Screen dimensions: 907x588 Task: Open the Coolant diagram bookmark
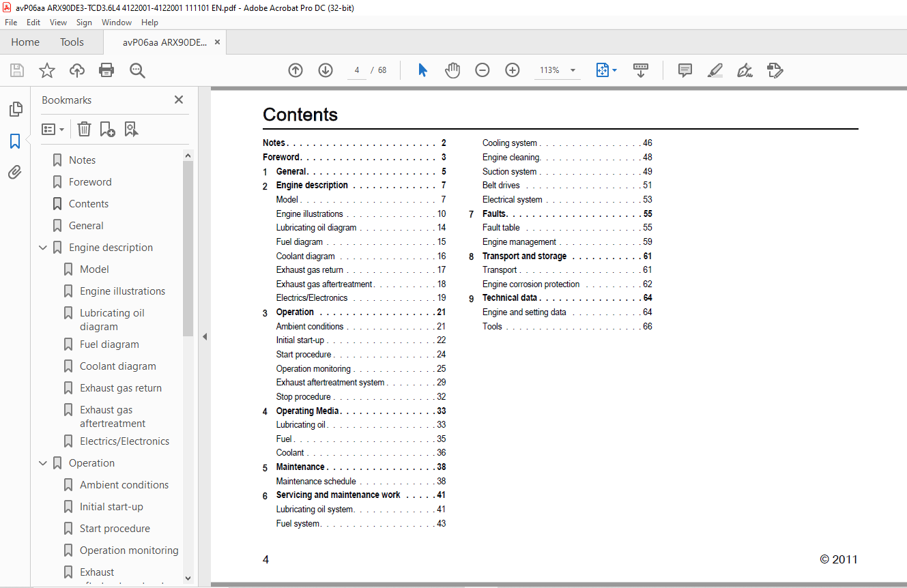click(117, 366)
